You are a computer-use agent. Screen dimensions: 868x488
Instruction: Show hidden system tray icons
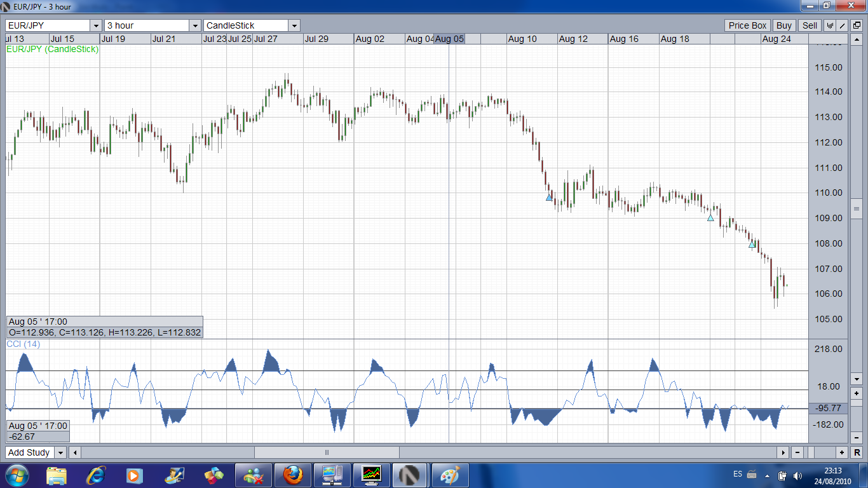coord(767,475)
